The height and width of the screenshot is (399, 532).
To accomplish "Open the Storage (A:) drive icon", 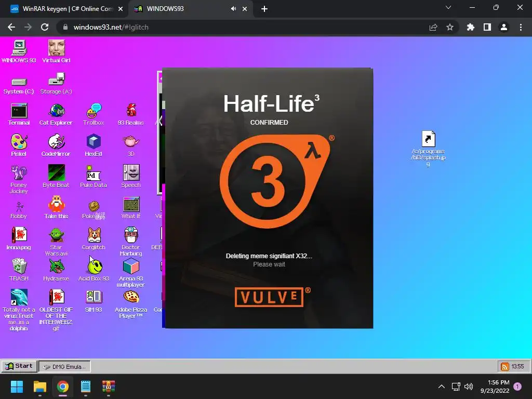I will [56, 84].
